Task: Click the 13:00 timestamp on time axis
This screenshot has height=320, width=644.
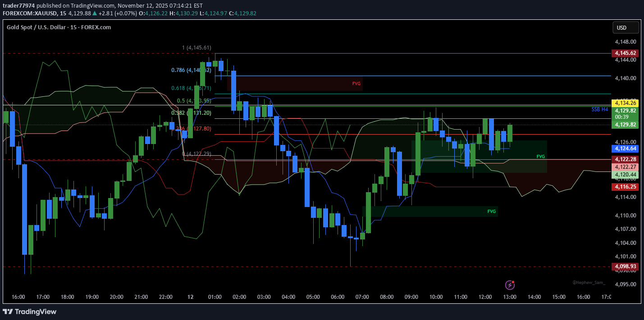Action: 510,297
